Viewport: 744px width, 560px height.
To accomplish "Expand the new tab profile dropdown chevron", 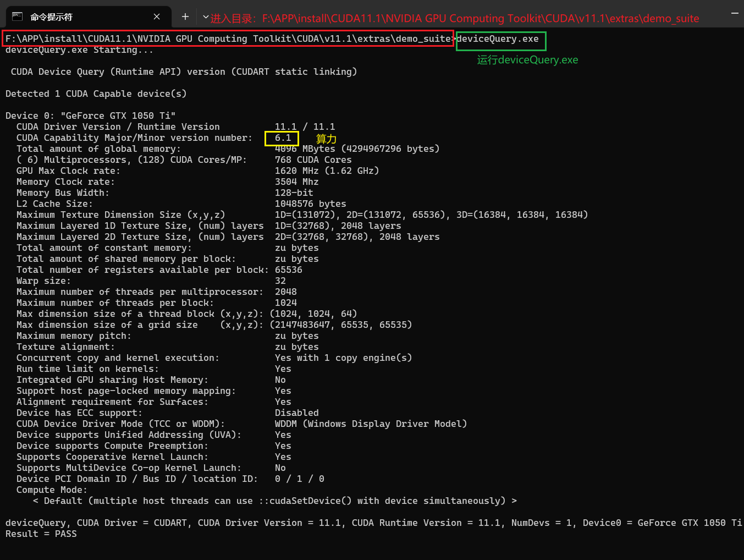I will pyautogui.click(x=206, y=17).
